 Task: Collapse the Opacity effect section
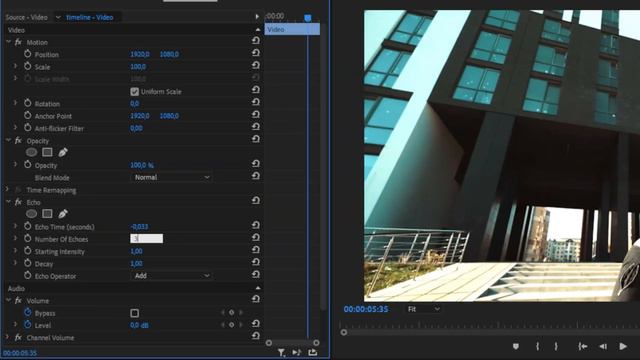[8, 140]
